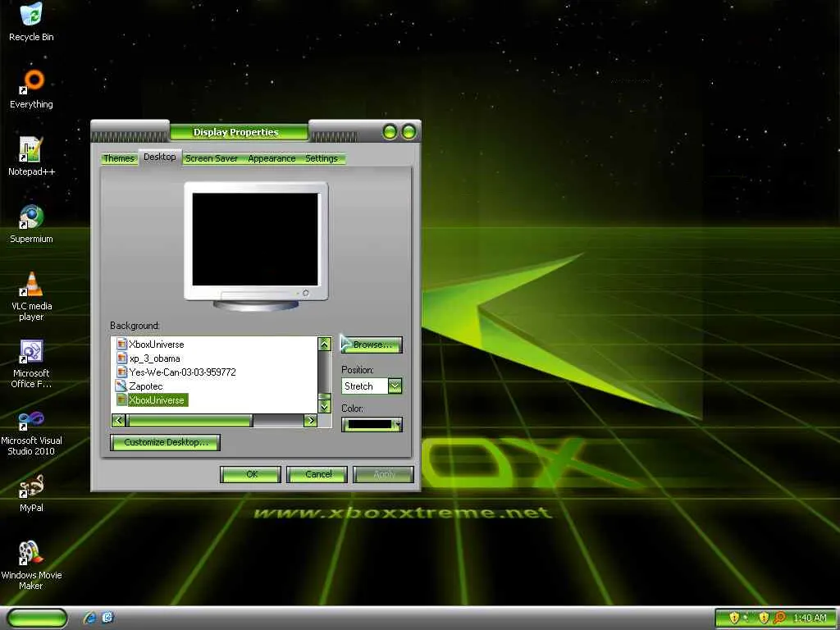Select the MyPal desktop shortcut

31,493
